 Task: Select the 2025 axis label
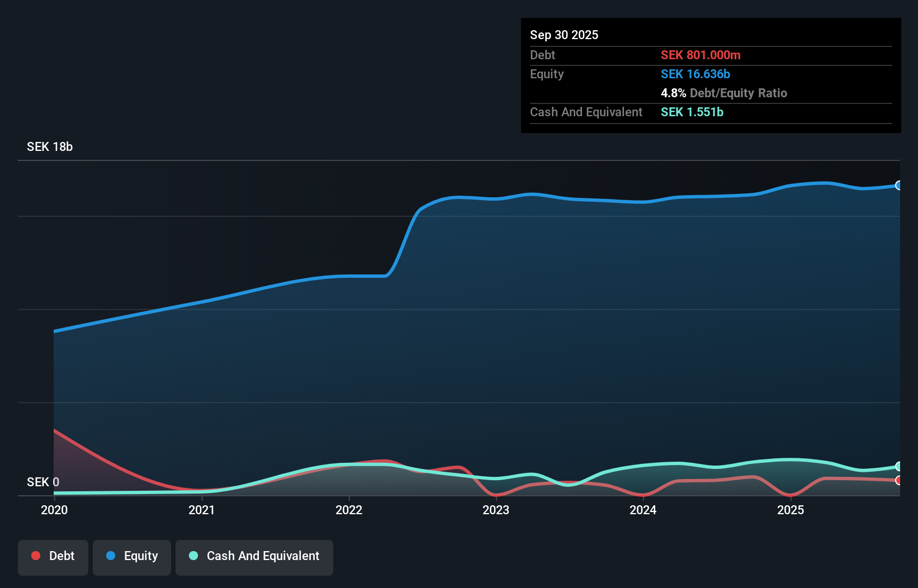tap(791, 510)
